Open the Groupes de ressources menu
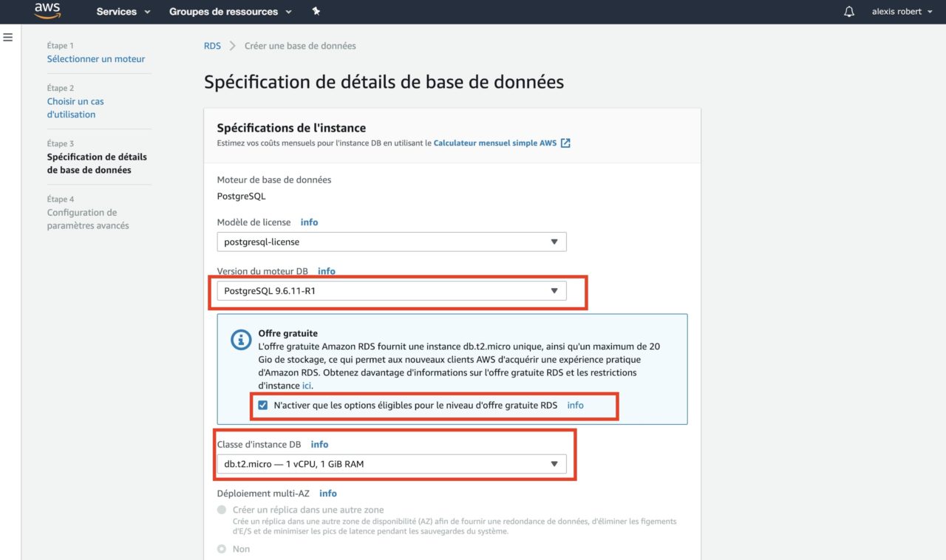 coord(231,12)
